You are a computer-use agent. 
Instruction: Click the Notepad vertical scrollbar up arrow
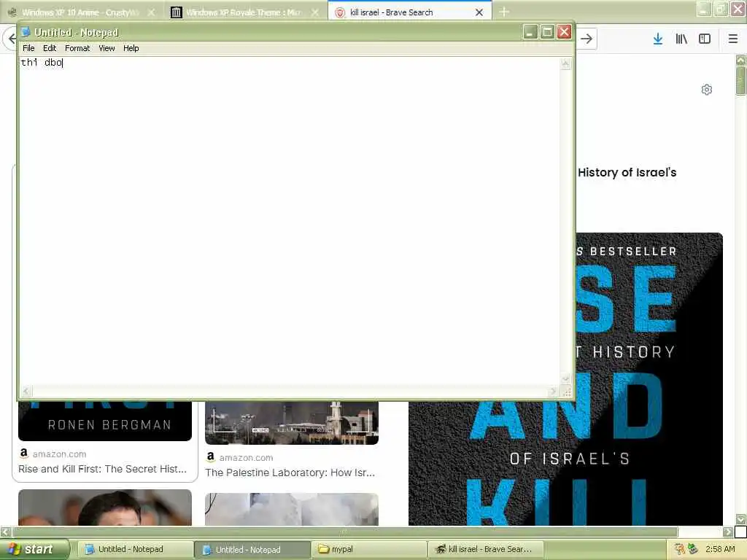(x=565, y=63)
